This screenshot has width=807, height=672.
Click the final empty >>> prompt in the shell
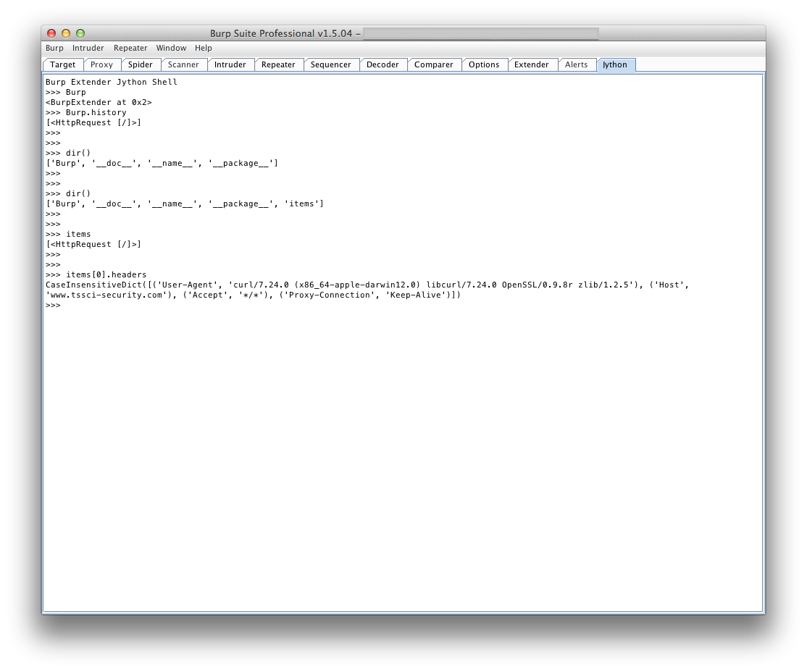pos(53,305)
